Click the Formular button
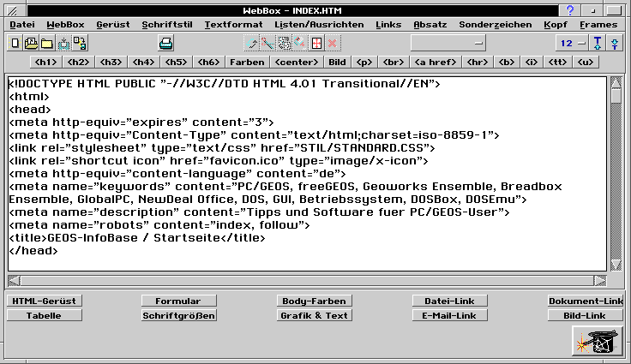This screenshot has height=364, width=631. click(x=178, y=301)
